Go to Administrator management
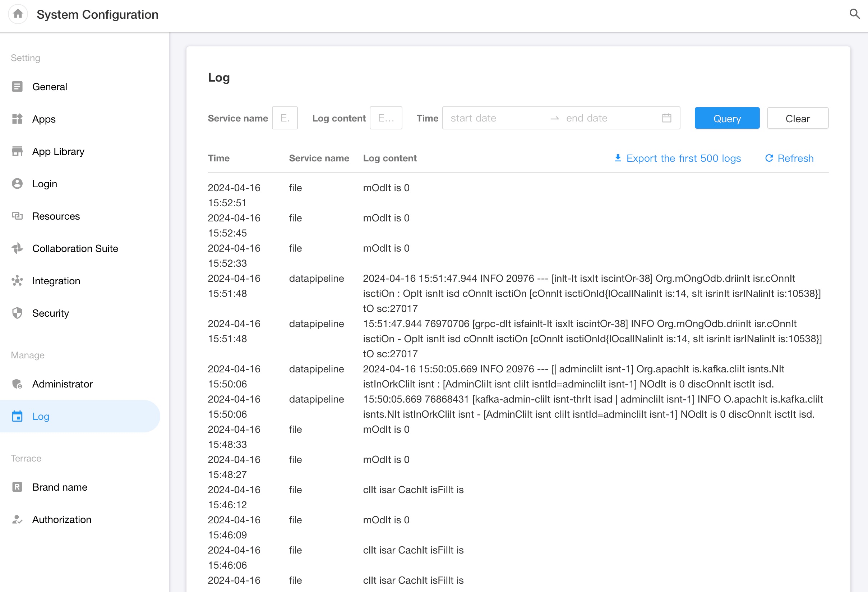Screen dimensions: 868x592 tap(62, 384)
